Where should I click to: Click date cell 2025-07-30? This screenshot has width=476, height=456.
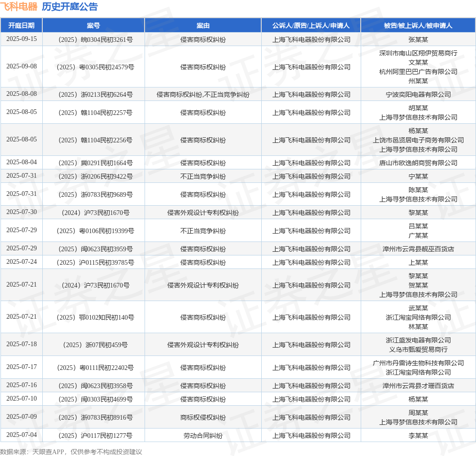tap(21, 212)
